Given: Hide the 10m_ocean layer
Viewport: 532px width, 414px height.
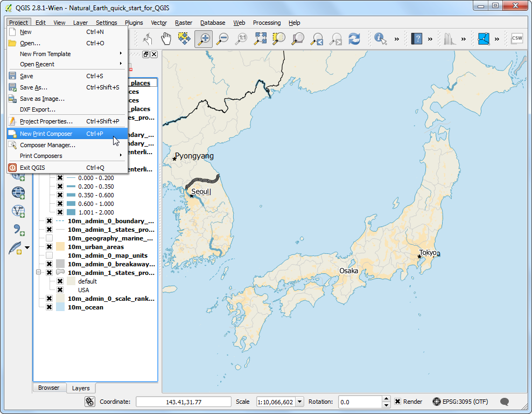Looking at the screenshot, I should [x=49, y=307].
